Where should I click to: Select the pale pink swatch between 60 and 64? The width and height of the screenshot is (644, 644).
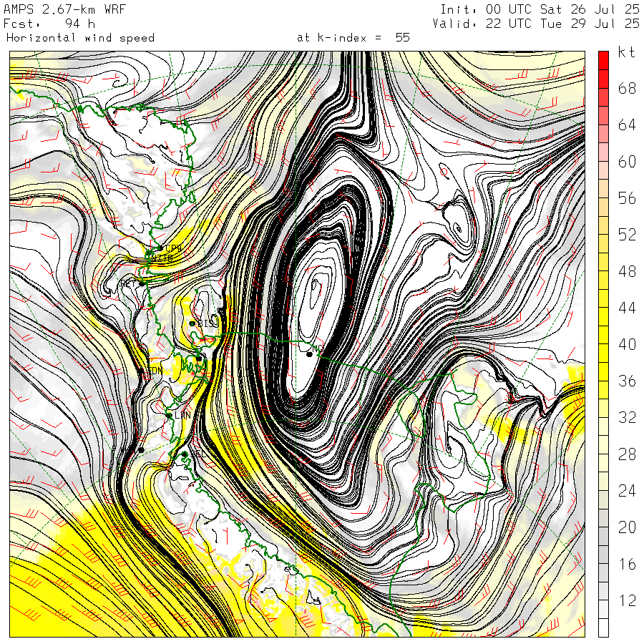click(x=603, y=152)
